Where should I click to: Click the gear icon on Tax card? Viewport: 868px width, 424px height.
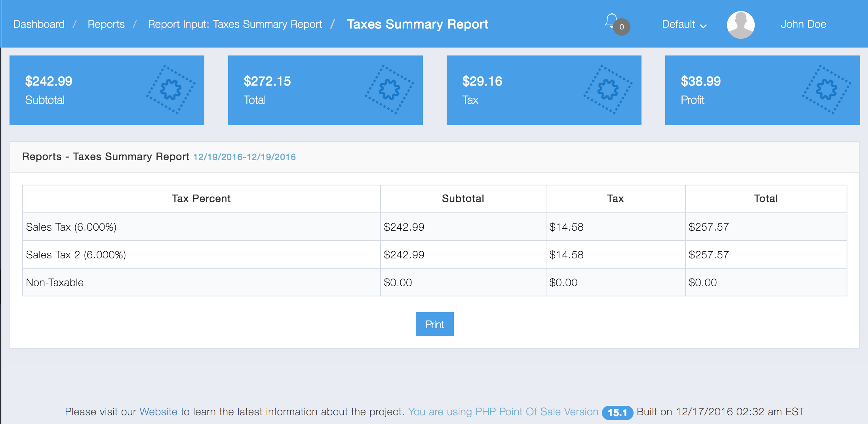(x=608, y=90)
